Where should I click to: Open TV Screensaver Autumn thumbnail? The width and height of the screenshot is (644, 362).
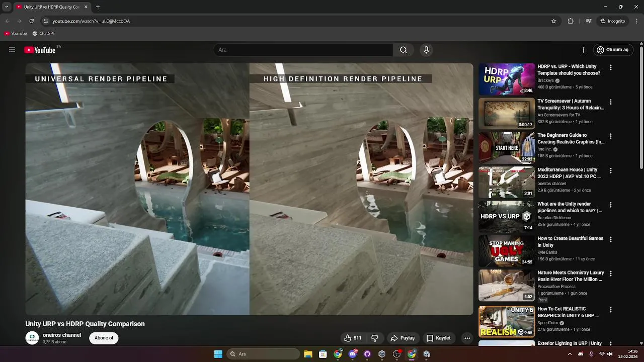(507, 114)
